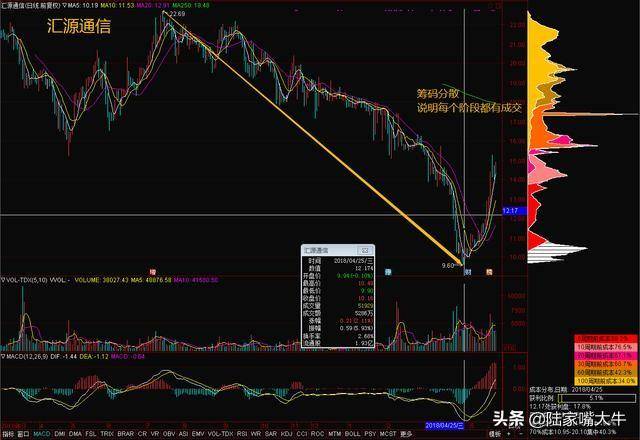Select the VOL-TDX indicator tab
Image resolution: width=640 pixels, height=440 pixels.
[220, 434]
